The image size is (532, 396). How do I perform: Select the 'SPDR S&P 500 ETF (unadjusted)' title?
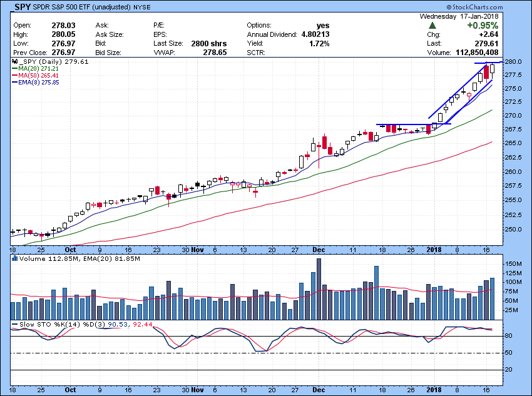pyautogui.click(x=82, y=7)
